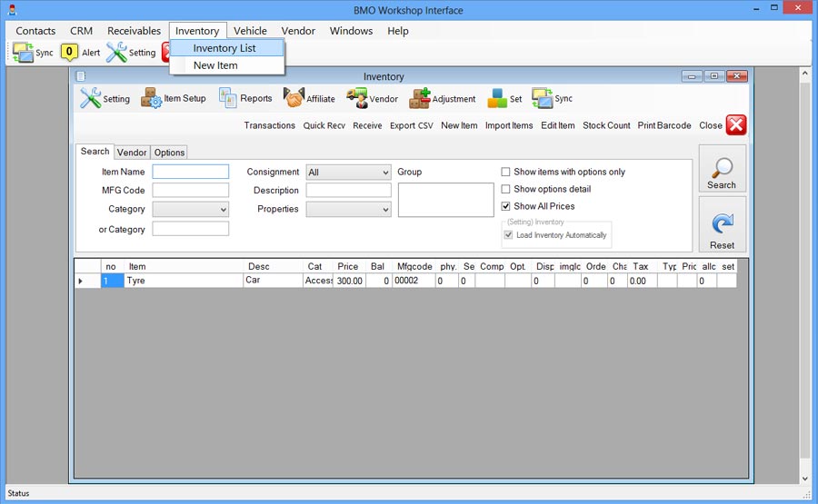This screenshot has width=818, height=504.
Task: Open the Contacts menu
Action: click(x=35, y=31)
